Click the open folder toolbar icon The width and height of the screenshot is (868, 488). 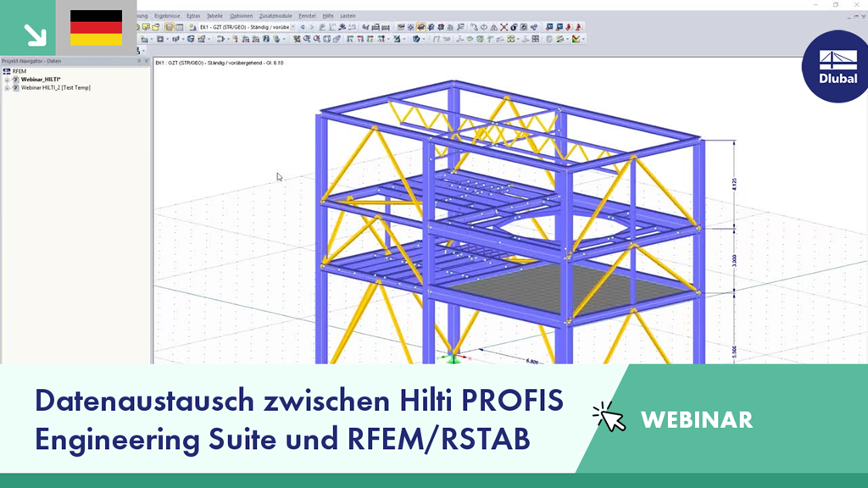(x=156, y=27)
